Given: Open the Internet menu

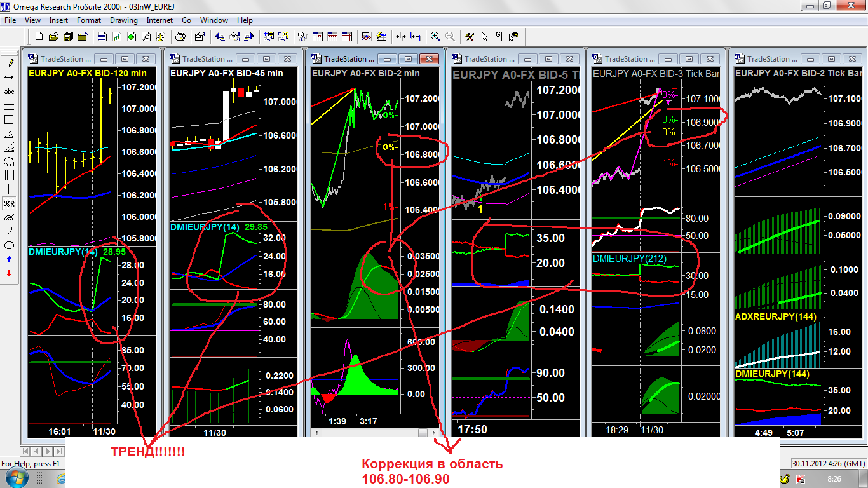Looking at the screenshot, I should [159, 20].
